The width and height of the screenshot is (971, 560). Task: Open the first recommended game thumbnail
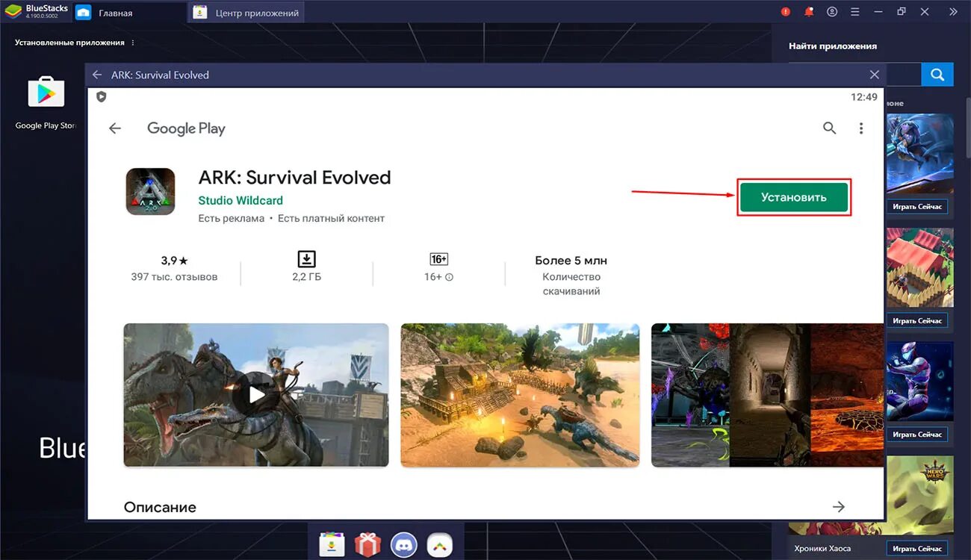919,153
